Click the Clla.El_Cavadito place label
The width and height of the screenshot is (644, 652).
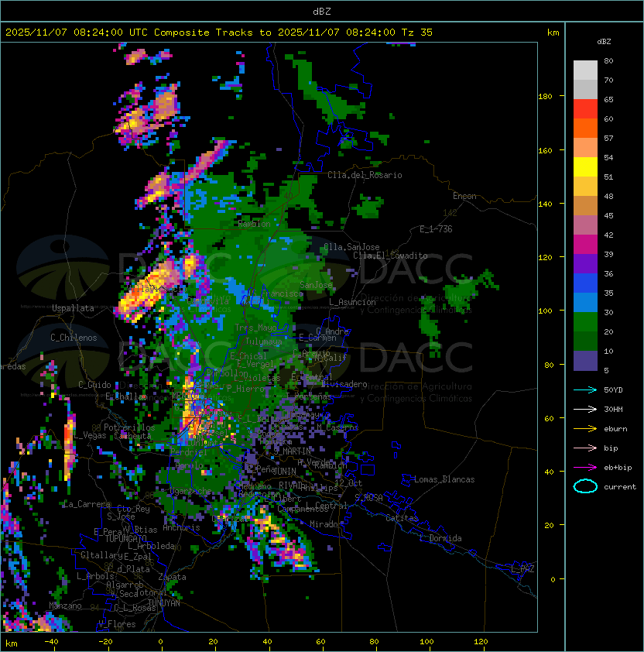pyautogui.click(x=390, y=256)
